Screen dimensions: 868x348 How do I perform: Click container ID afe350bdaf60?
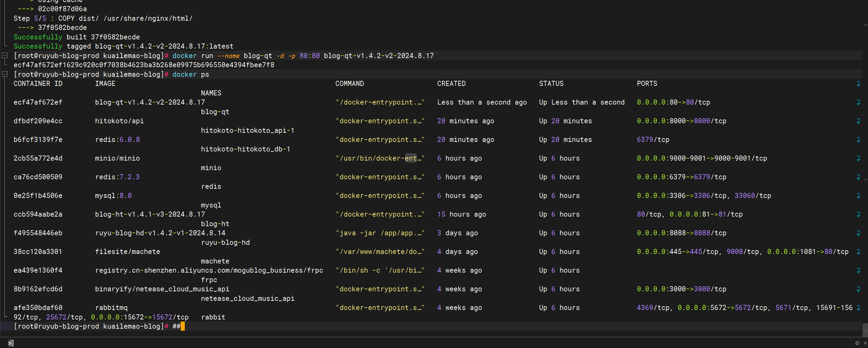(38, 308)
